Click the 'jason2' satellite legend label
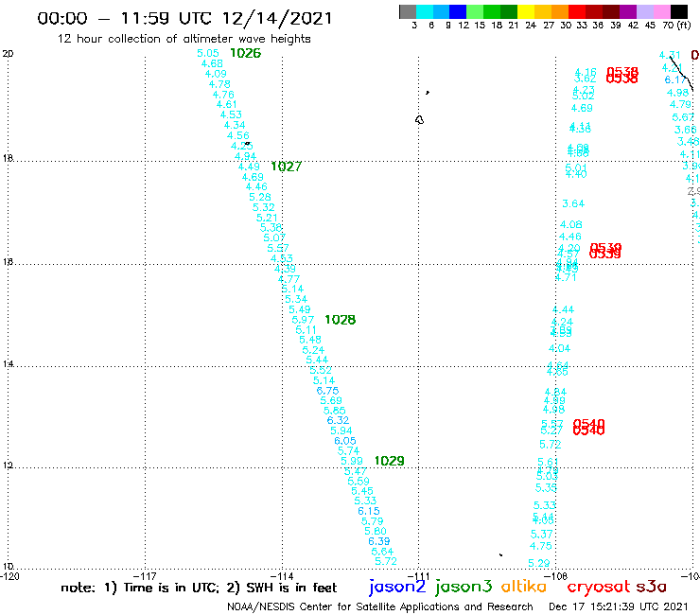The width and height of the screenshot is (700, 615). coord(397,587)
